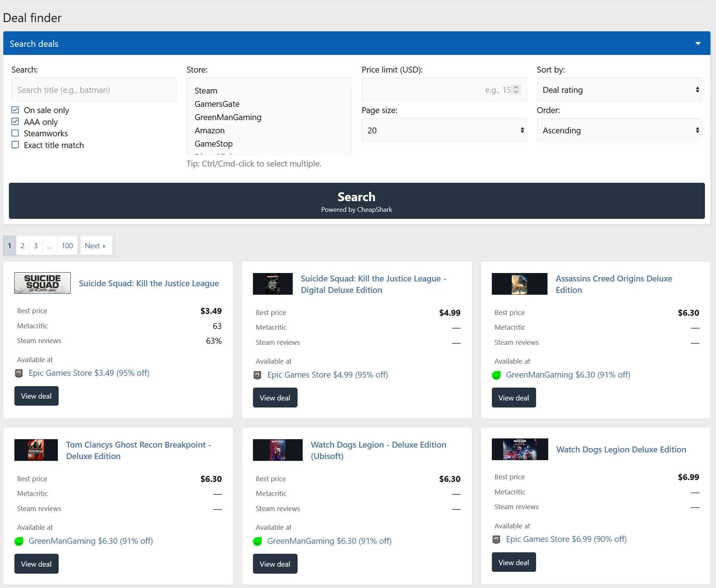Select GameStop in the store list
716x588 pixels.
click(x=214, y=144)
